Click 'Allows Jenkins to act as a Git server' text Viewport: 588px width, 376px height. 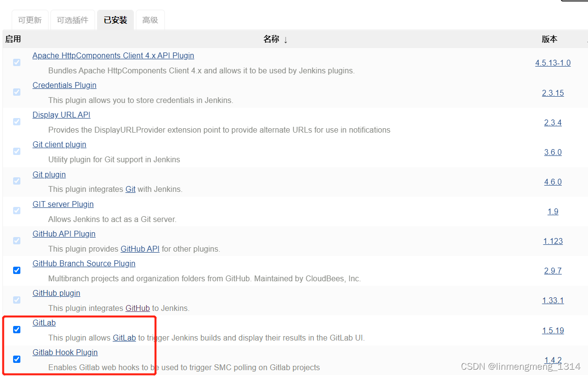click(112, 220)
